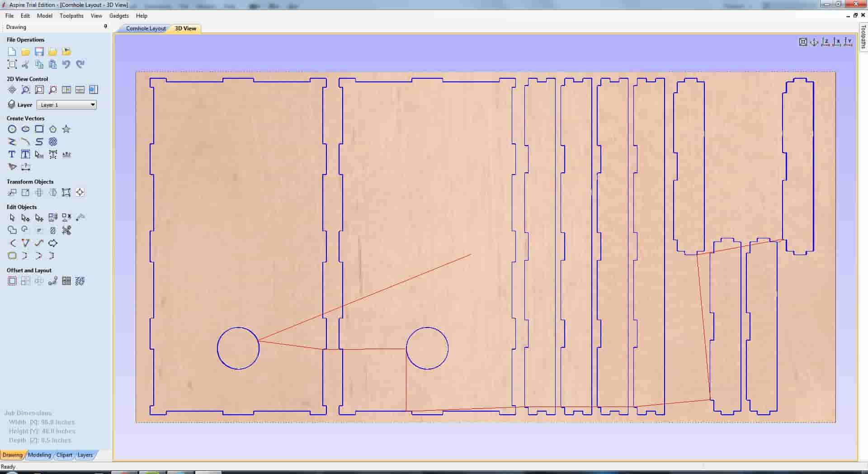Toggle the Drawing panel pin
868x474 pixels.
(x=106, y=27)
